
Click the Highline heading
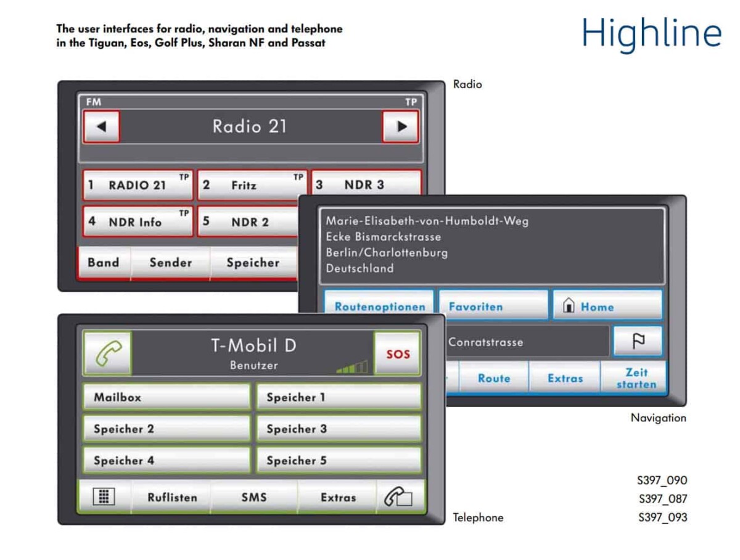tap(651, 35)
